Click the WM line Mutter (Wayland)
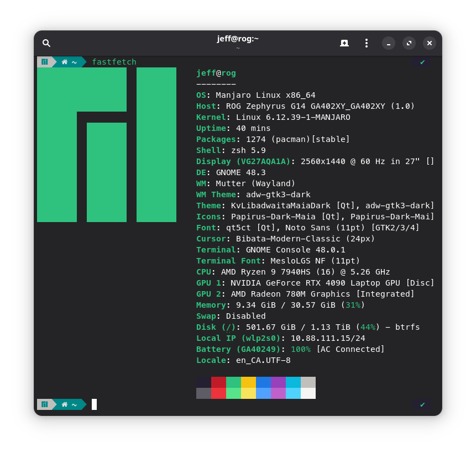The width and height of the screenshot is (476, 453). pos(245,183)
